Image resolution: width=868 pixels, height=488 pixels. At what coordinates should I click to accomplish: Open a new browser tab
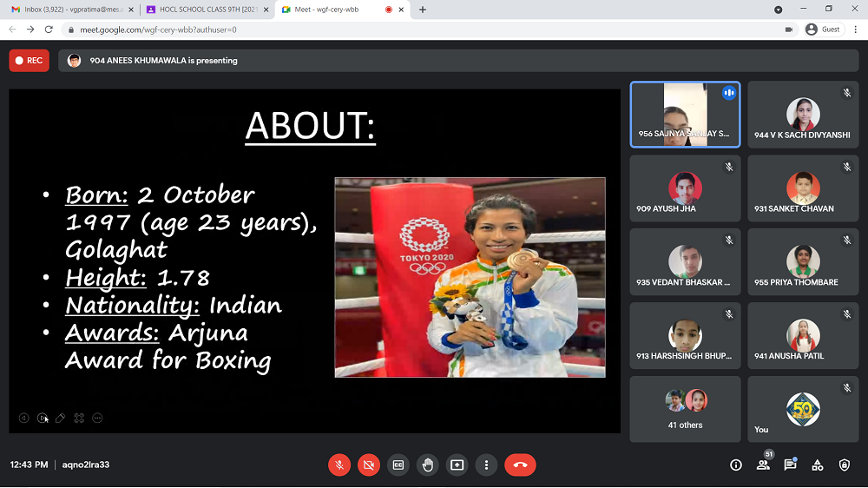point(423,10)
